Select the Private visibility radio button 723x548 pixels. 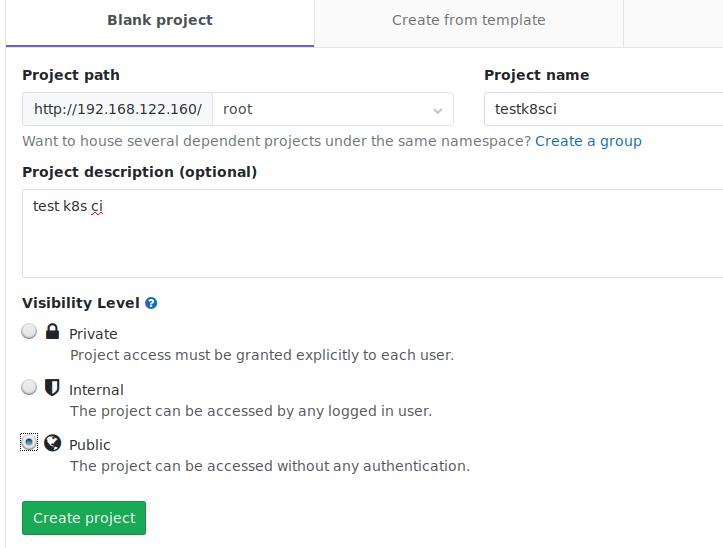pyautogui.click(x=29, y=331)
